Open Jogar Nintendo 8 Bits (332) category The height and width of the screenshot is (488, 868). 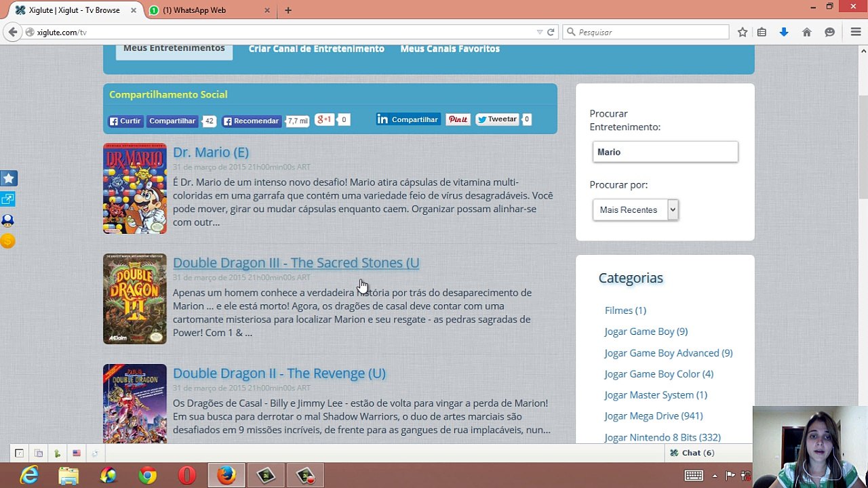point(662,438)
